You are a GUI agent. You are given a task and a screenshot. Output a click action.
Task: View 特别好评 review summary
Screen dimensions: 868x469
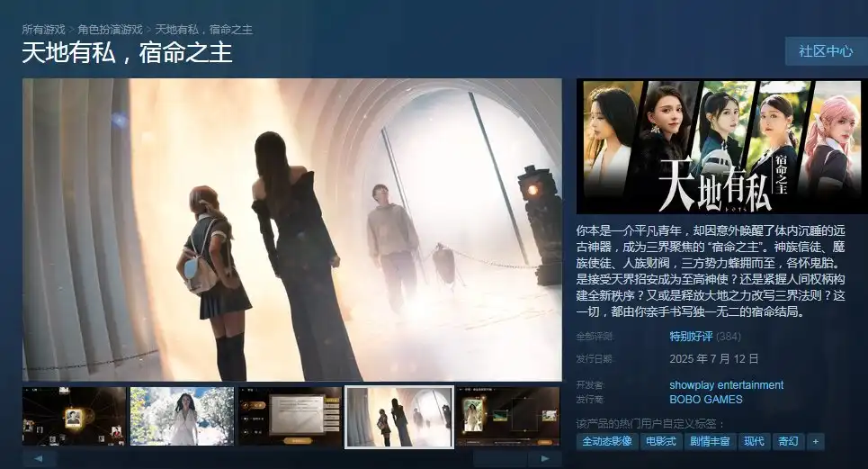click(x=691, y=336)
